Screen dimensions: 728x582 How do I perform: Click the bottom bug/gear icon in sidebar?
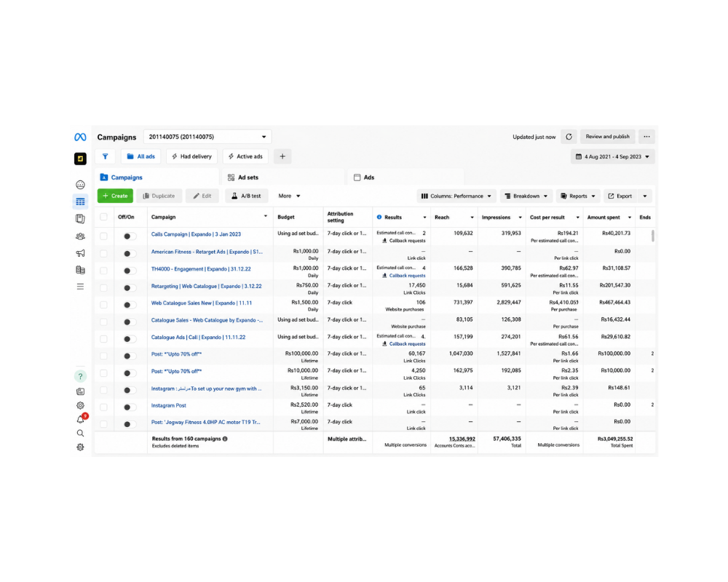pos(80,447)
